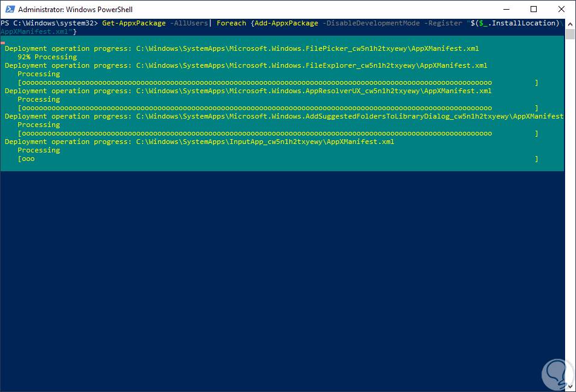Close the Administrator PowerShell window
The image size is (576, 392).
tap(561, 9)
